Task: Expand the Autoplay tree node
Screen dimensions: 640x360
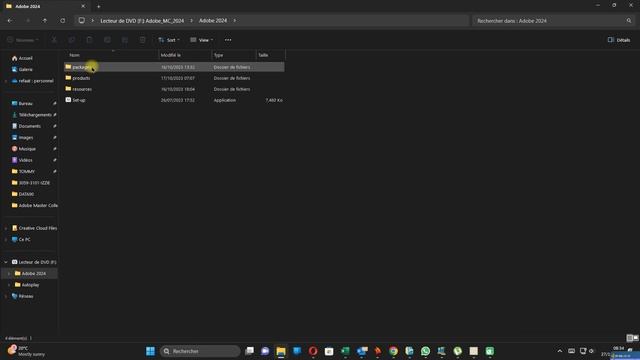Action: (x=9, y=285)
